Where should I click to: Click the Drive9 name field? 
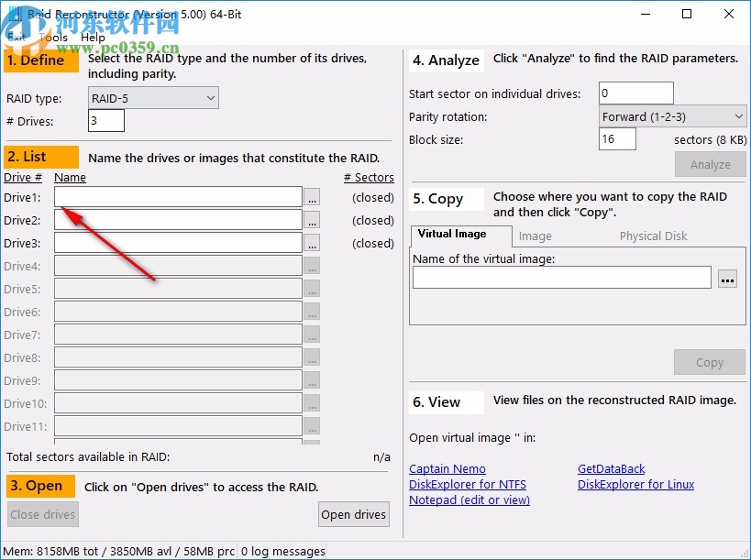[178, 380]
